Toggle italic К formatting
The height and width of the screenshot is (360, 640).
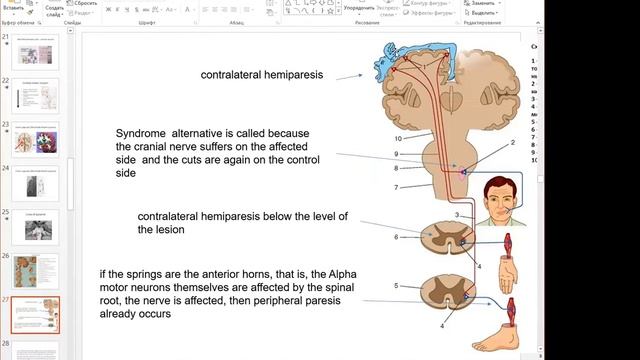coord(118,9)
